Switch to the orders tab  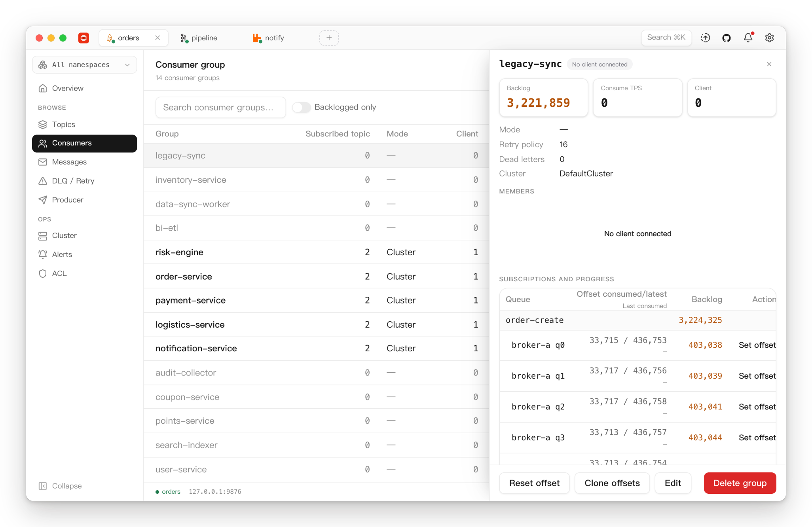pyautogui.click(x=133, y=38)
